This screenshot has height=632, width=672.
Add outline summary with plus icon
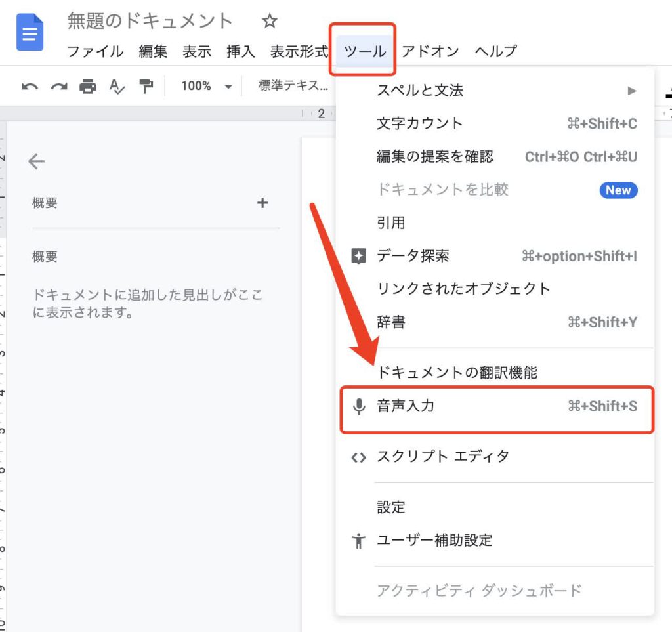pos(262,203)
